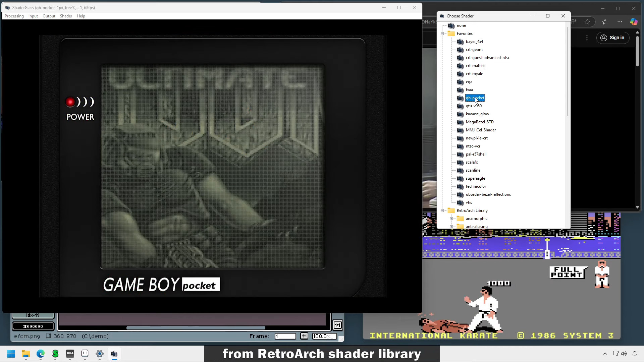Open the Processing menu
Viewport: 644px width, 362px height.
point(14,16)
